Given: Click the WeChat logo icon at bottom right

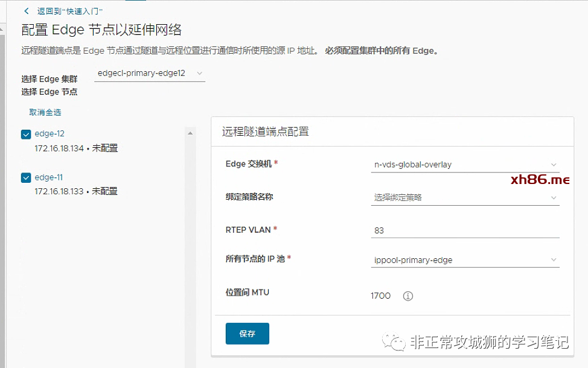Looking at the screenshot, I should click(397, 343).
